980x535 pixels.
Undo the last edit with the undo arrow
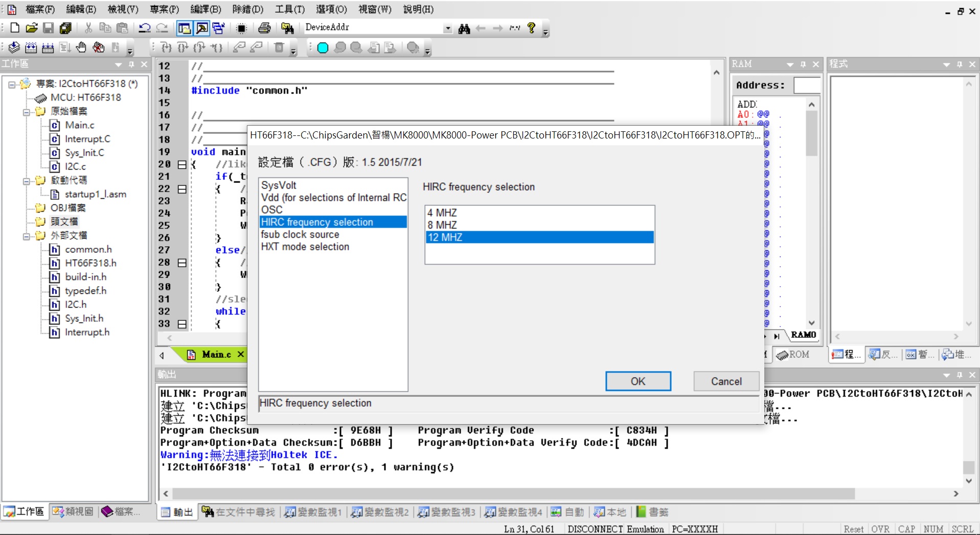[x=145, y=28]
